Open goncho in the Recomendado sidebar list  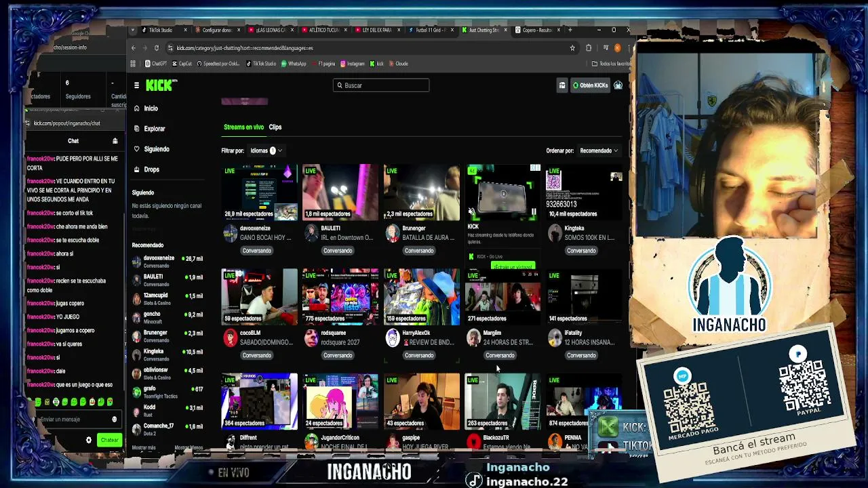[167, 317]
